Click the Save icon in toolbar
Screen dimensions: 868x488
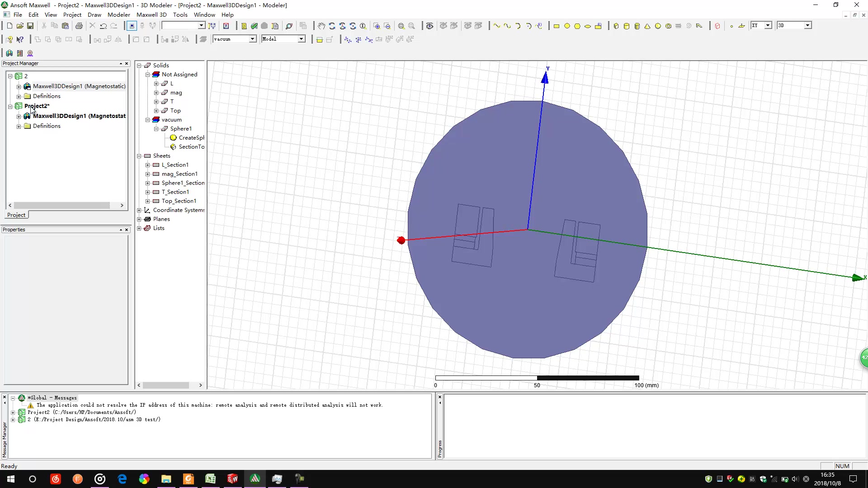30,26
